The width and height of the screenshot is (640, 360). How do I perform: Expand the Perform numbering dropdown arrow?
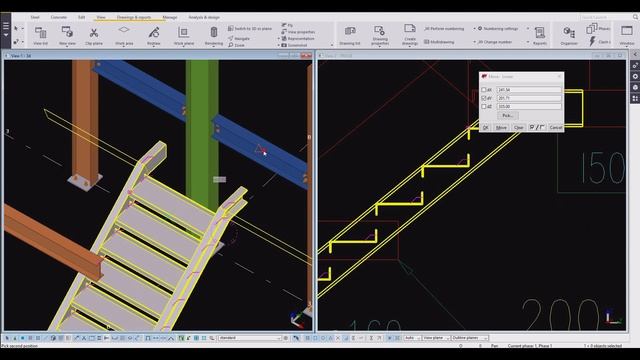[474, 29]
